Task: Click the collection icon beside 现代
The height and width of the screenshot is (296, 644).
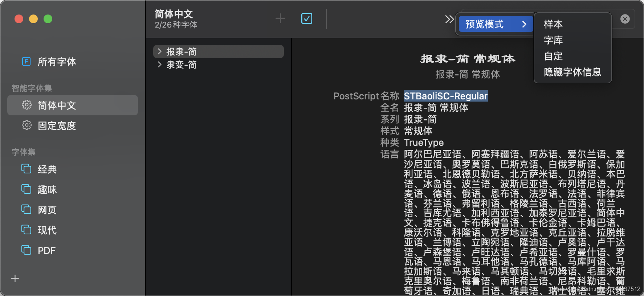Action: (x=26, y=230)
